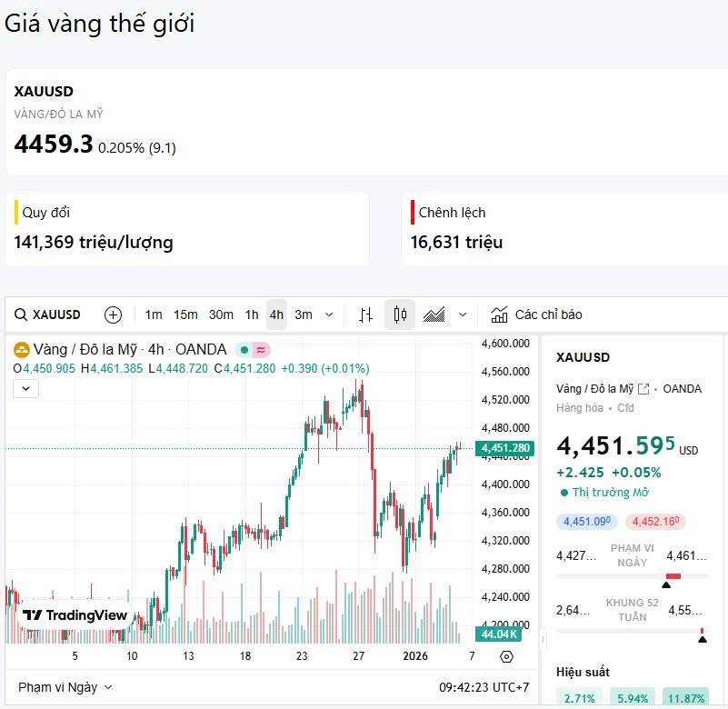Toggle the green market status dot in legend
Viewport: 728px width, 709px height.
pos(244,349)
